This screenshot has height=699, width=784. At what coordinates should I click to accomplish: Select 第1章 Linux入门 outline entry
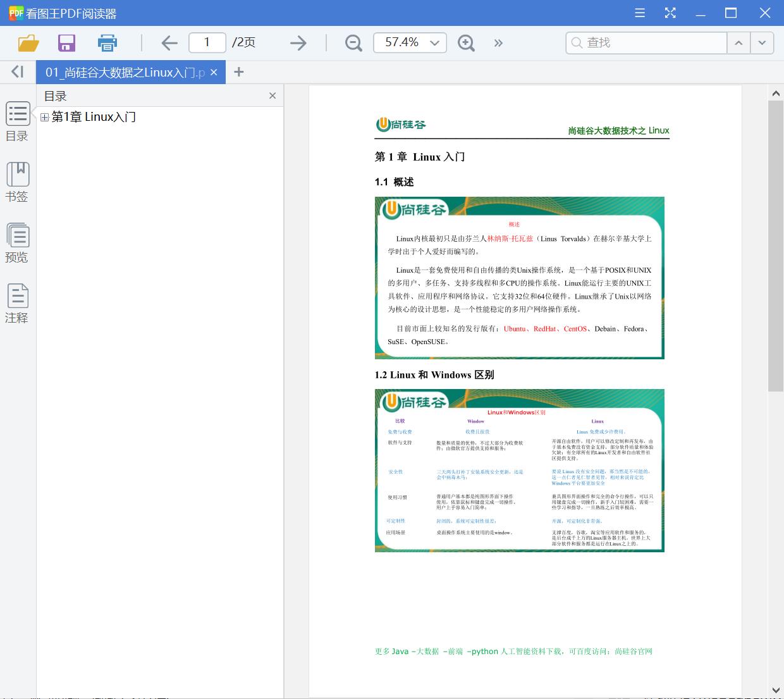(x=94, y=117)
